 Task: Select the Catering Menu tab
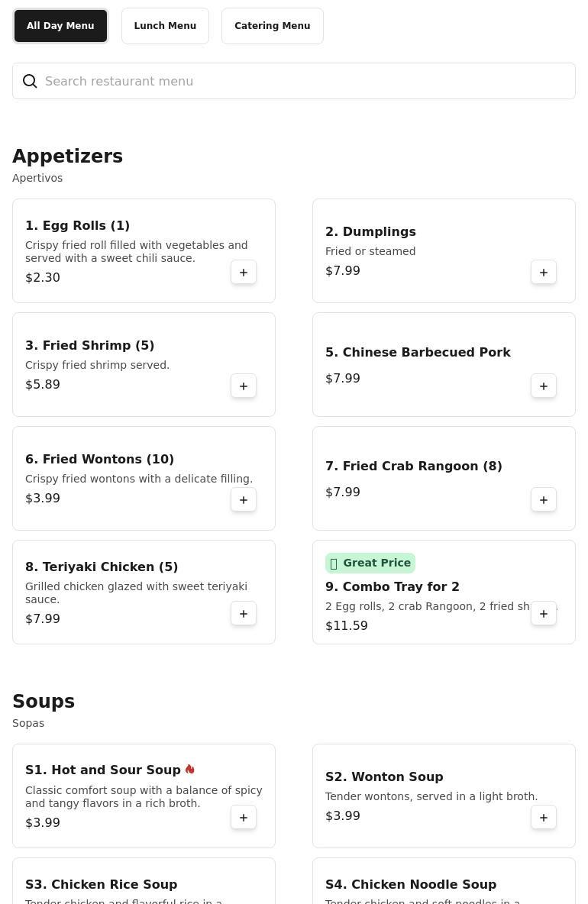click(x=272, y=26)
